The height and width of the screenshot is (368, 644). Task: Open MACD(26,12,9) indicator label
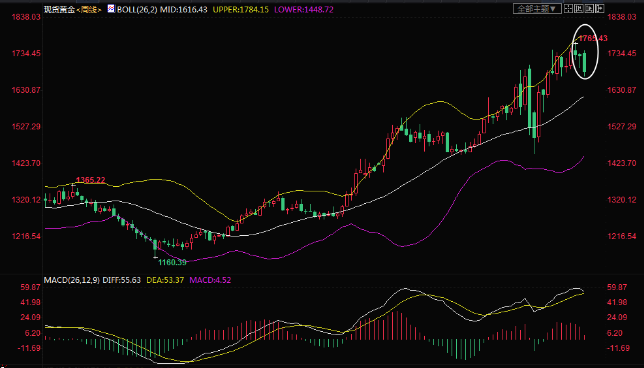72,280
